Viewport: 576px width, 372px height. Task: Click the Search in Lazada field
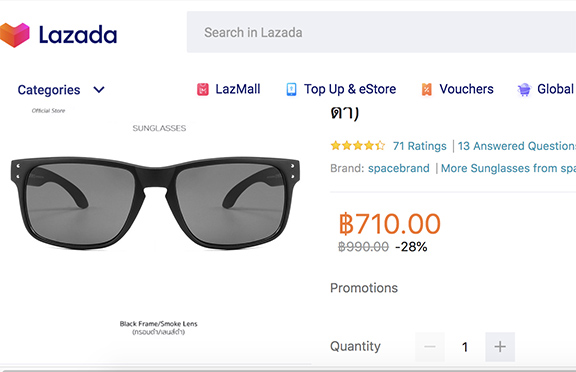[x=381, y=32]
